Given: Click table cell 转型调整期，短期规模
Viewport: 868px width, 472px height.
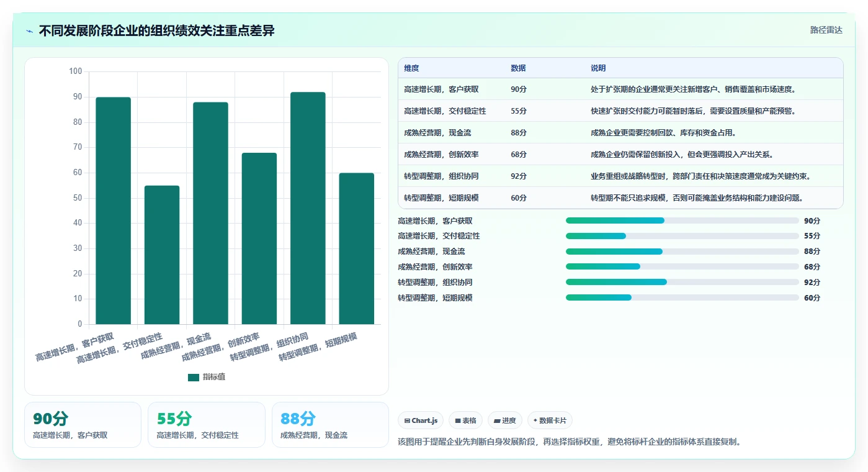Looking at the screenshot, I should (441, 198).
